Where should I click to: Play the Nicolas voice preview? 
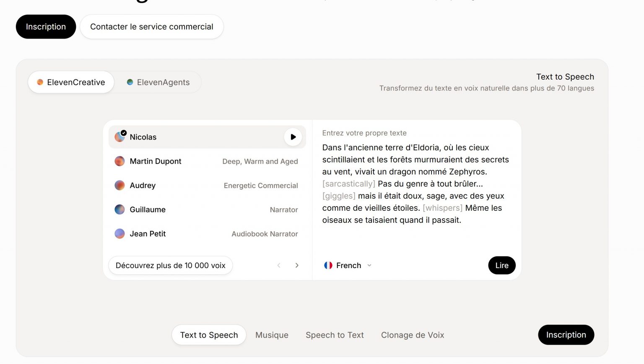[293, 137]
